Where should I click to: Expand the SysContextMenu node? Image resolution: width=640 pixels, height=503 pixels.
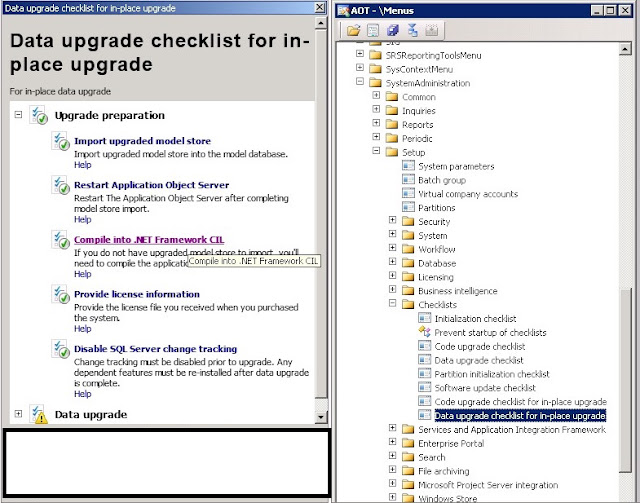click(360, 67)
